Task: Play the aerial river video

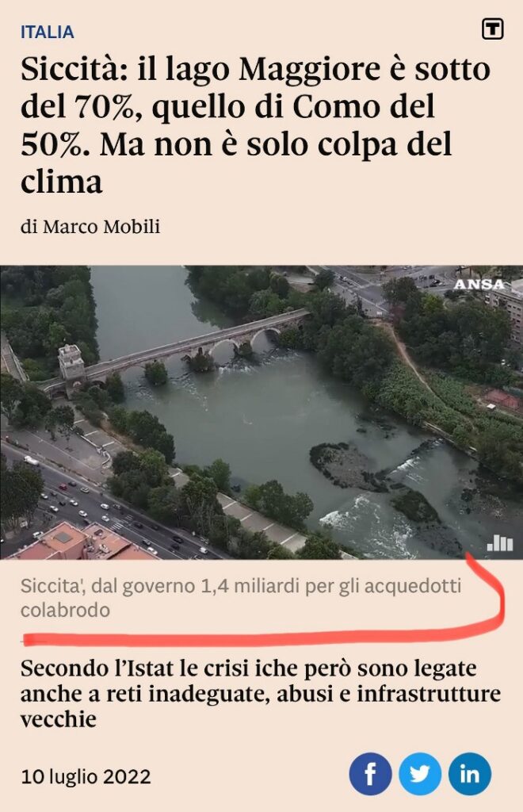Action: [x=261, y=412]
